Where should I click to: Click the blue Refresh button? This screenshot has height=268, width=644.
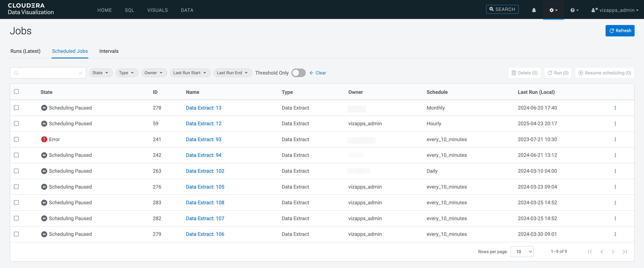[620, 31]
